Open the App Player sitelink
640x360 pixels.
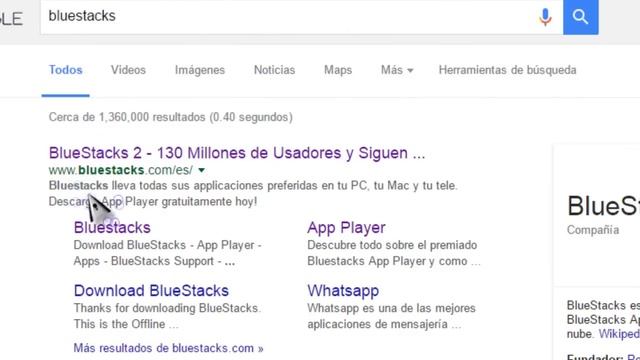click(346, 228)
